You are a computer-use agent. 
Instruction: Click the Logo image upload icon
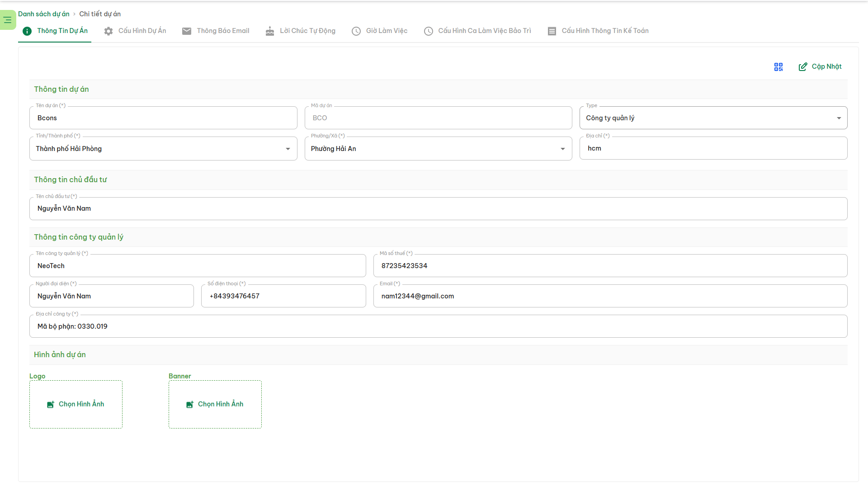pos(51,405)
